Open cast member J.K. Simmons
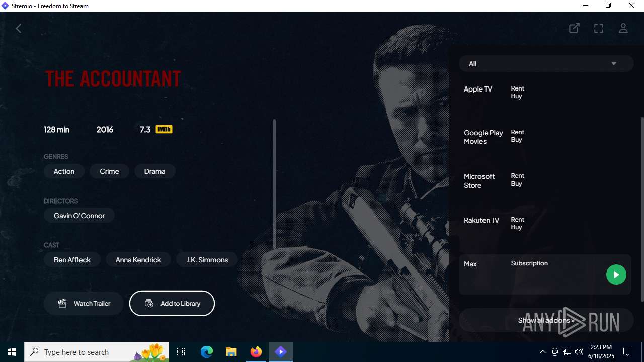This screenshot has height=362, width=644. tap(207, 260)
